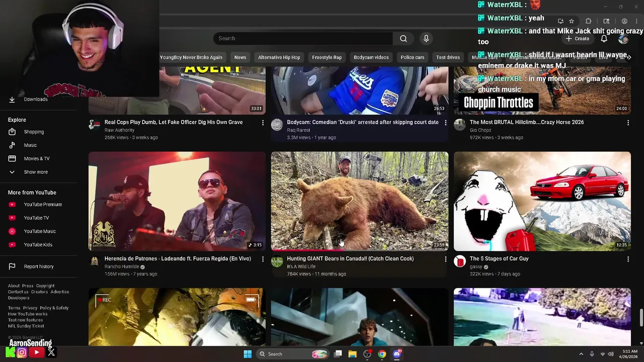Viewport: 644px width, 362px height.
Task: Open YouTube TV from sidebar
Action: [36, 218]
